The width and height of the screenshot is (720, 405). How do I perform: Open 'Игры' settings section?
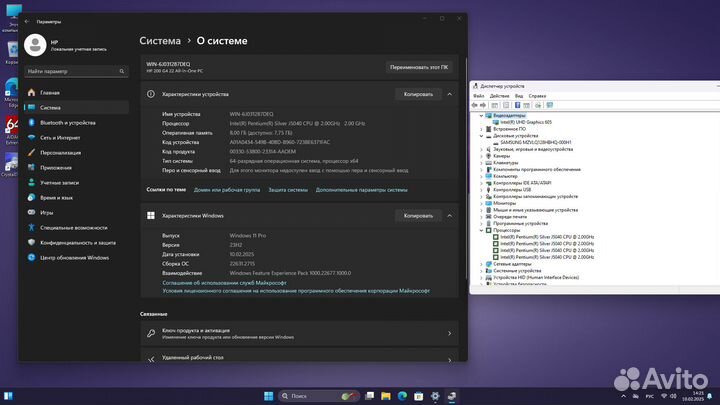click(46, 213)
